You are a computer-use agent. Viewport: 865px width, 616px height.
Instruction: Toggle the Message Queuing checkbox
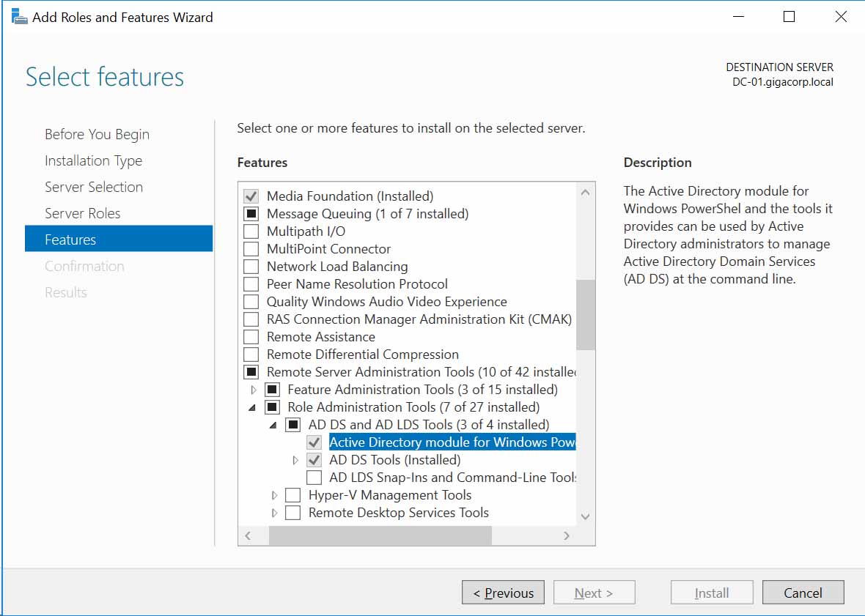point(249,213)
